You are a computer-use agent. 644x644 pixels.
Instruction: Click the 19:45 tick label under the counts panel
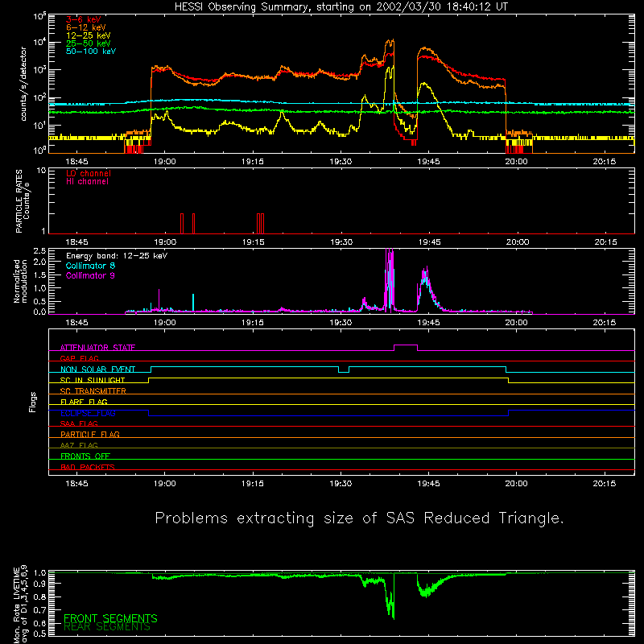coord(428,162)
